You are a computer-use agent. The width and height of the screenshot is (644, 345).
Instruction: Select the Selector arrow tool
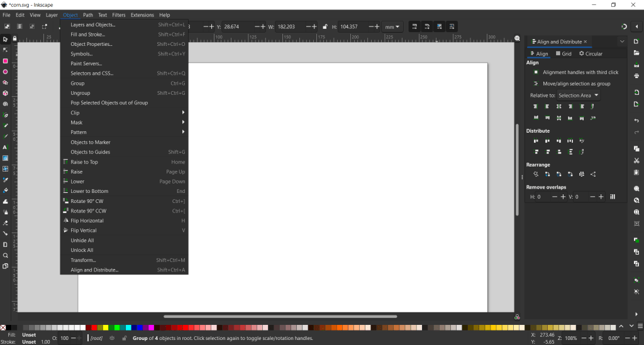[x=5, y=40]
